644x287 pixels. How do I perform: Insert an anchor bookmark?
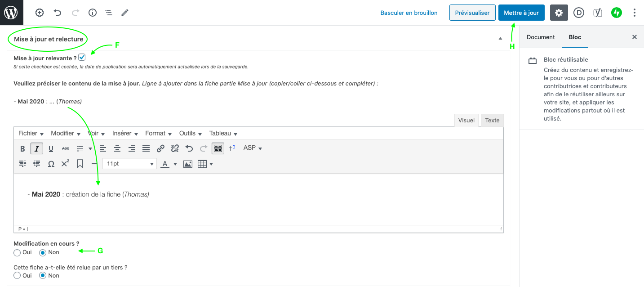click(x=80, y=164)
